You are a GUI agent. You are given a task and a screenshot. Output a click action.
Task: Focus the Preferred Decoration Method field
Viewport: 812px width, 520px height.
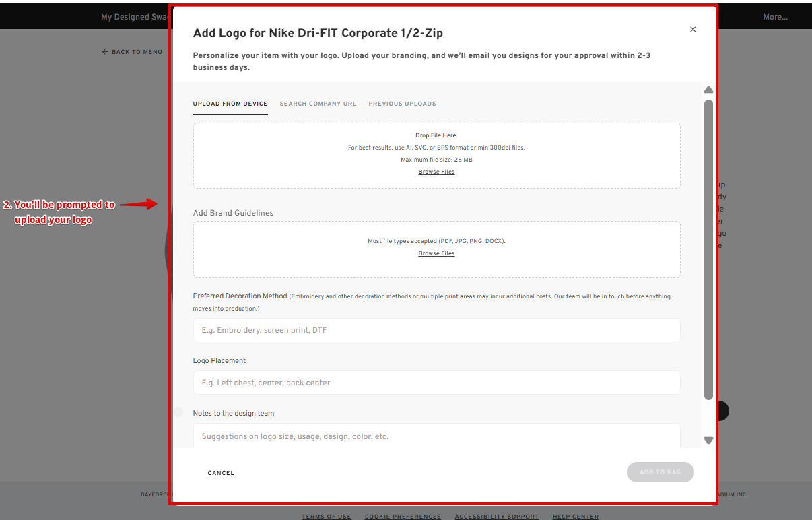436,330
